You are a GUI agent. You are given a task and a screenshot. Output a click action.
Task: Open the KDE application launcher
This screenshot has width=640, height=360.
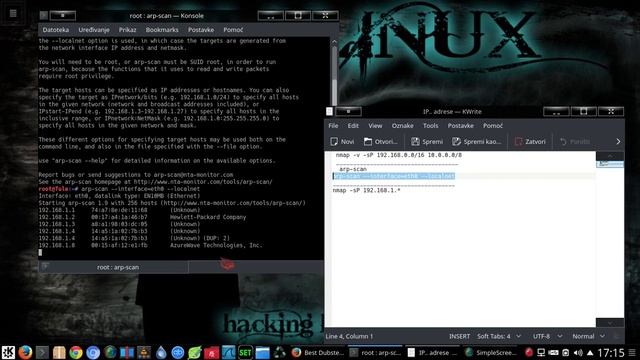tap(8, 352)
